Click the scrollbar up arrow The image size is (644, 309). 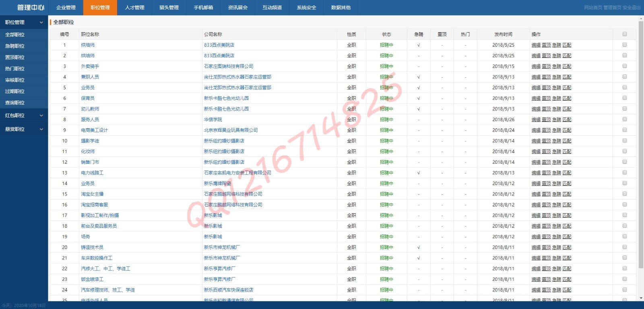click(641, 19)
